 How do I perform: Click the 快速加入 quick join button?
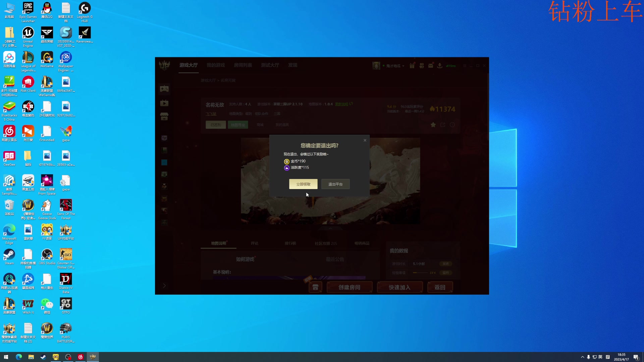[399, 287]
